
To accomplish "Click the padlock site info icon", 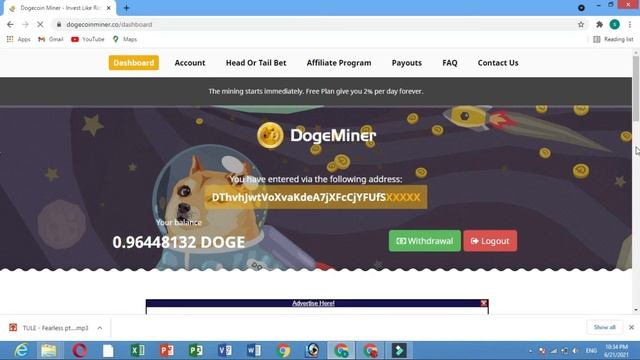I will [59, 24].
